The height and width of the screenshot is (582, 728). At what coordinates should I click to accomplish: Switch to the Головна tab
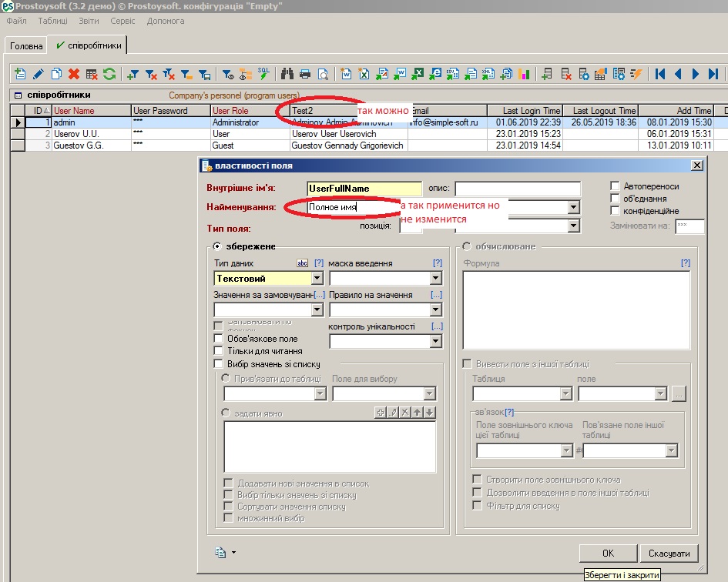tap(26, 46)
